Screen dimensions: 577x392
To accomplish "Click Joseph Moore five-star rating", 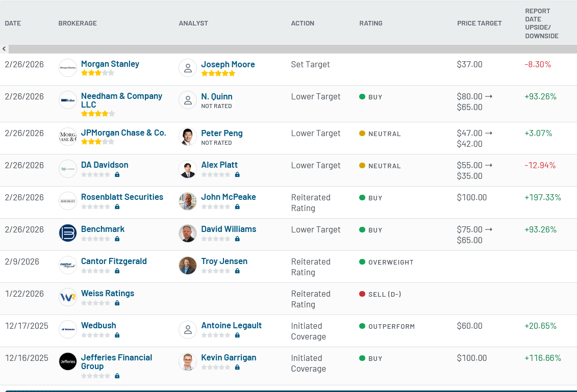I will [x=218, y=73].
